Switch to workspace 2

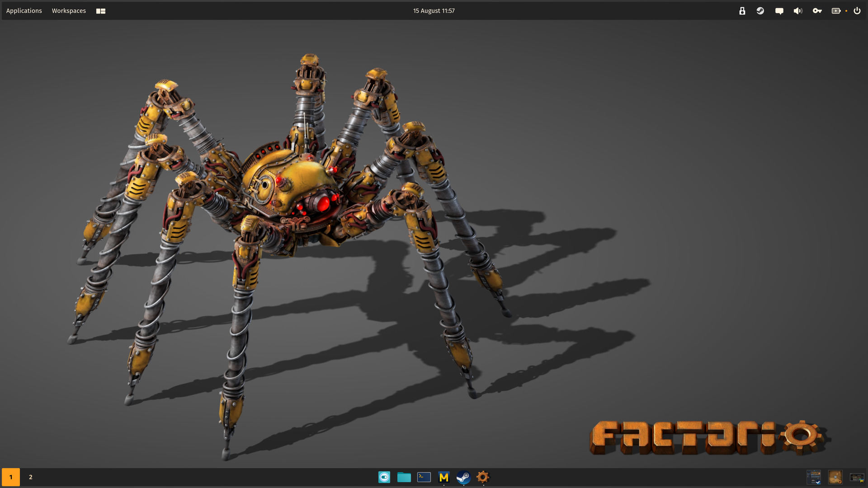[30, 477]
